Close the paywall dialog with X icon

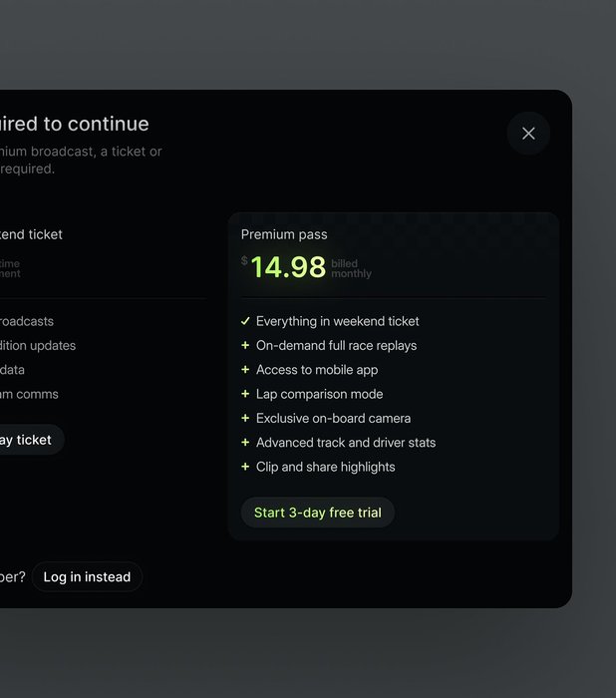tap(528, 134)
